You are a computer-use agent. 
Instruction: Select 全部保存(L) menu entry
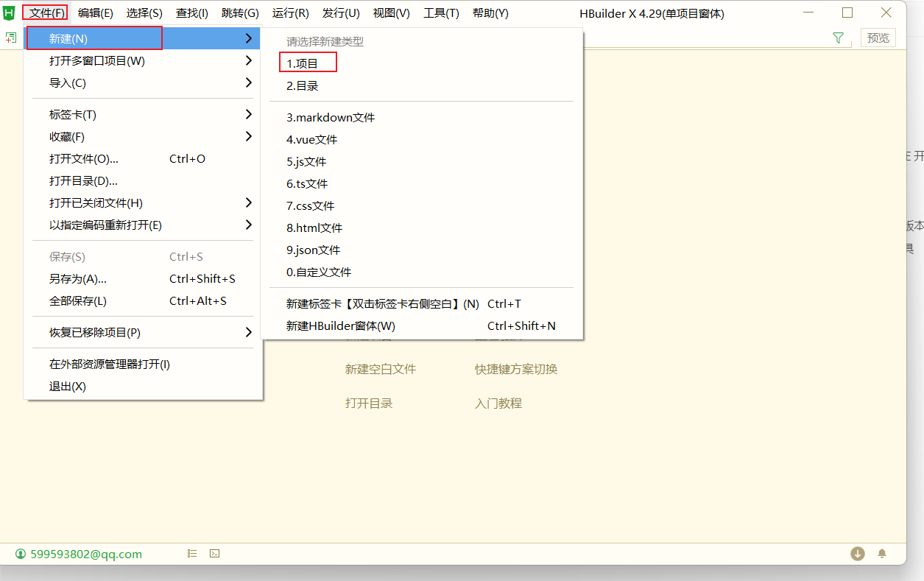(144, 300)
